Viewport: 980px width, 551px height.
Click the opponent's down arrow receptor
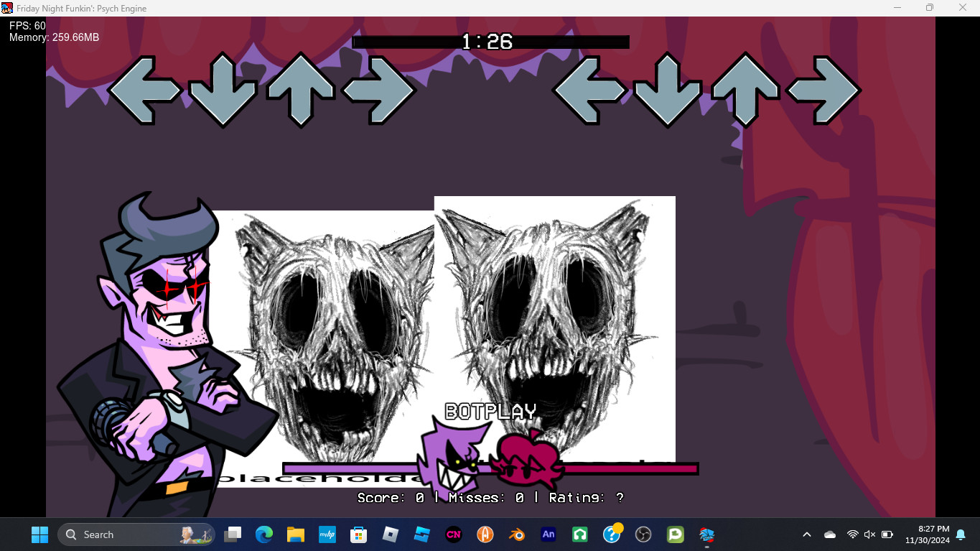click(223, 91)
